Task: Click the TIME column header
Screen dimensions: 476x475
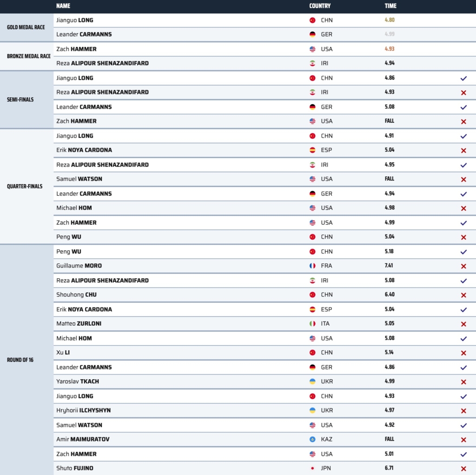Action: [x=390, y=6]
